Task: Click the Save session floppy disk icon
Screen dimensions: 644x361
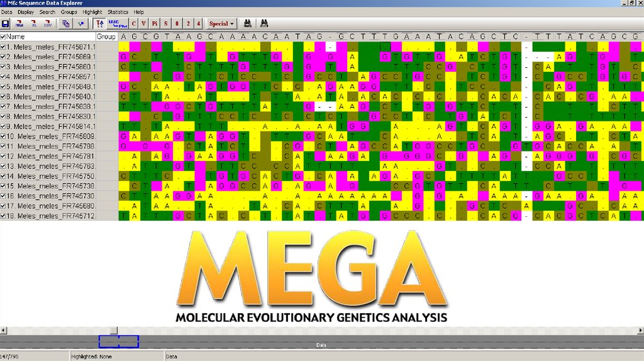Action: pos(6,24)
